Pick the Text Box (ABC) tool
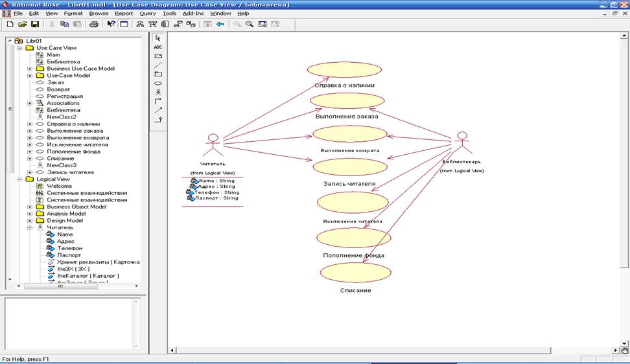The height and width of the screenshot is (364, 630). pyautogui.click(x=158, y=47)
